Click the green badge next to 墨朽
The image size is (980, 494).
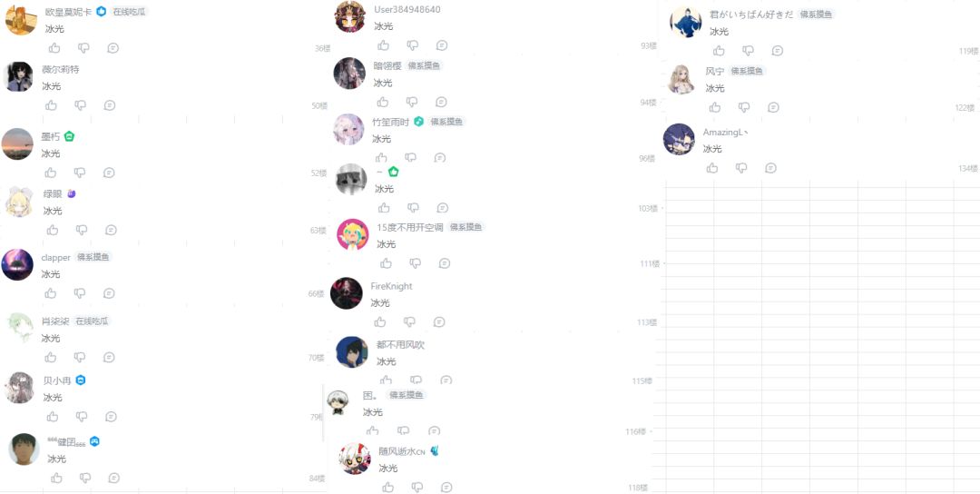(x=69, y=136)
